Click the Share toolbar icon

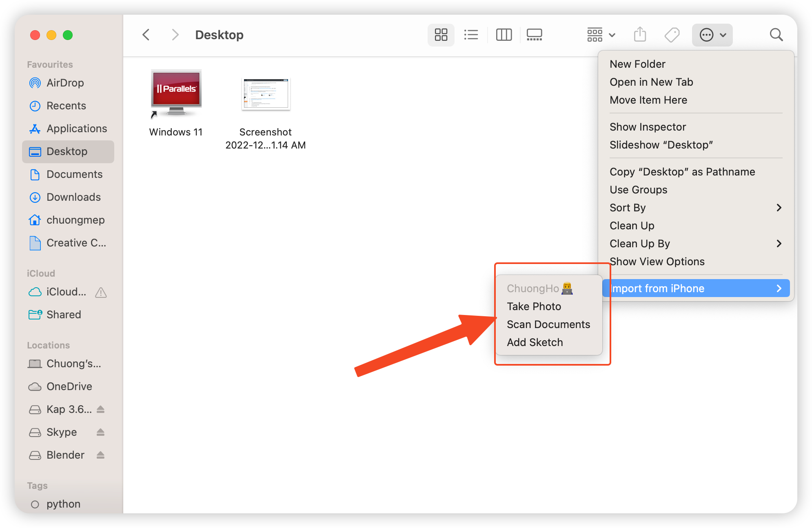click(640, 35)
